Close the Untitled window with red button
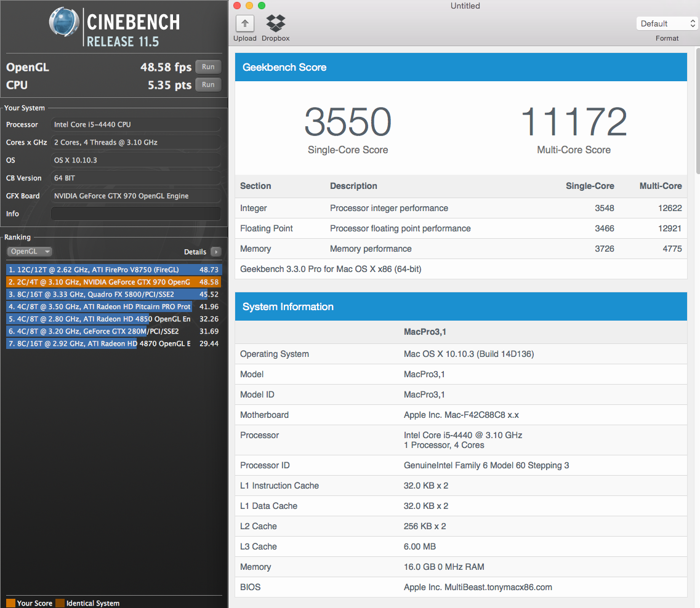Image resolution: width=700 pixels, height=608 pixels. (x=237, y=6)
